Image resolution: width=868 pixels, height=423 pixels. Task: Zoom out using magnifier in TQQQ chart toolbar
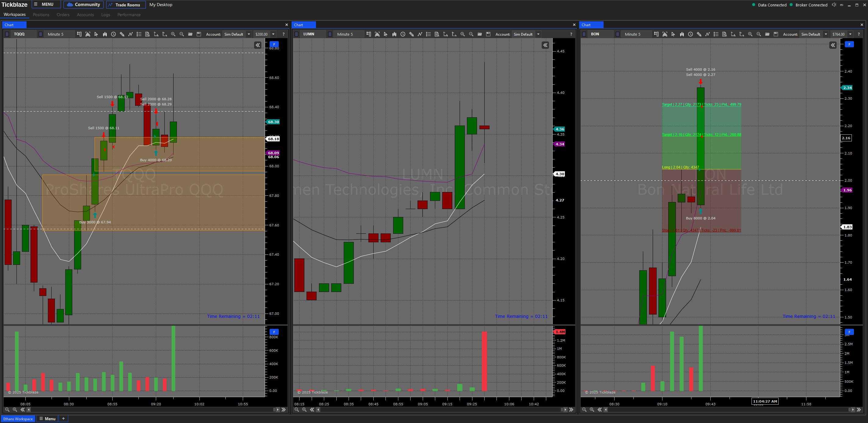[x=181, y=34]
